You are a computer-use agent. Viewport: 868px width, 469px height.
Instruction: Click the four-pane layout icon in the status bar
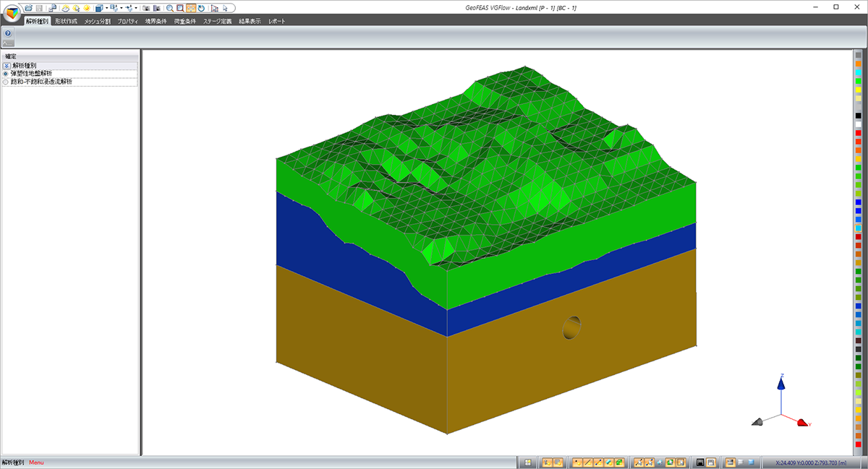pos(527,462)
